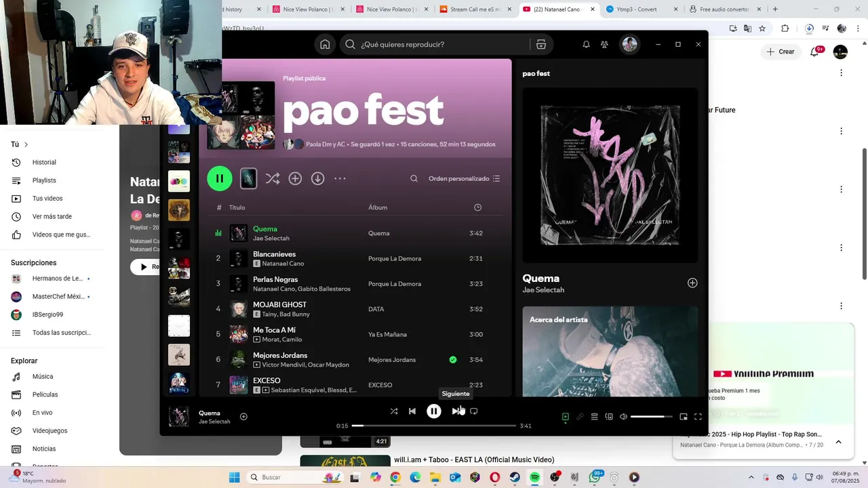868x488 pixels.
Task: Open Spotify friends activity icon
Action: click(604, 45)
